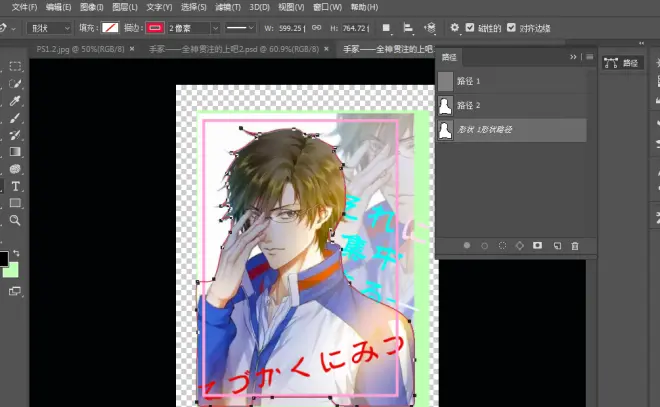Image resolution: width=660 pixels, height=407 pixels.
Task: Click the 路径 2 thumbnail
Action: 445,106
